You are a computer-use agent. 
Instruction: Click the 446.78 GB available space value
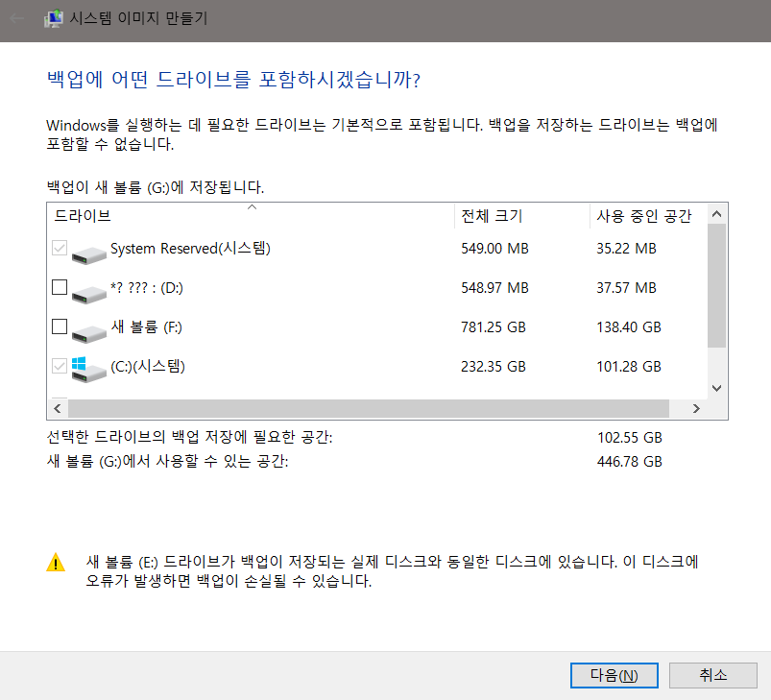[x=630, y=462]
